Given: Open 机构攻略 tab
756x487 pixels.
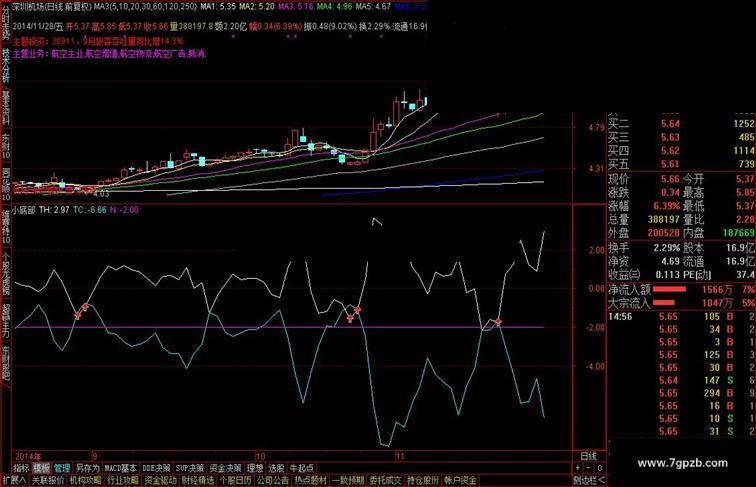Looking at the screenshot, I should point(86,480).
